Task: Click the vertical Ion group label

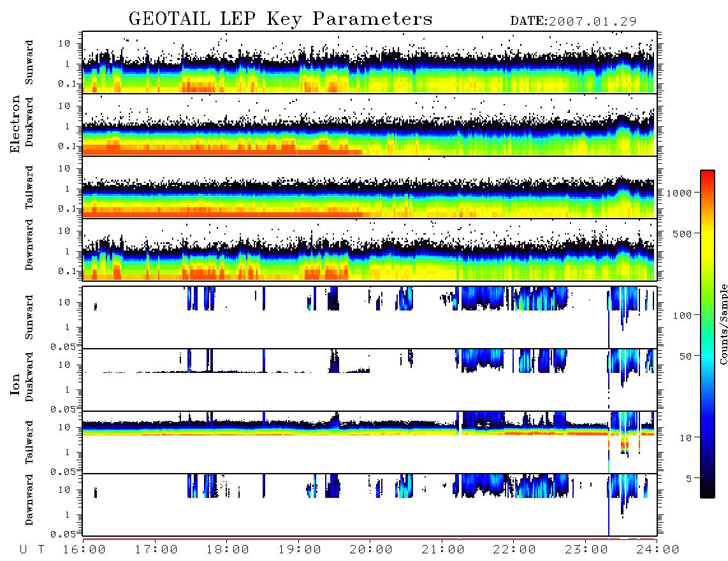Action: point(15,384)
